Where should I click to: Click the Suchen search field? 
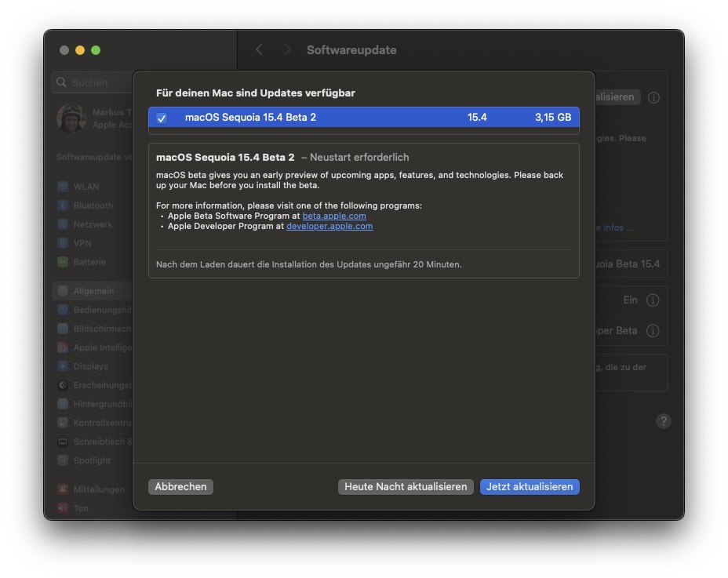(x=92, y=82)
